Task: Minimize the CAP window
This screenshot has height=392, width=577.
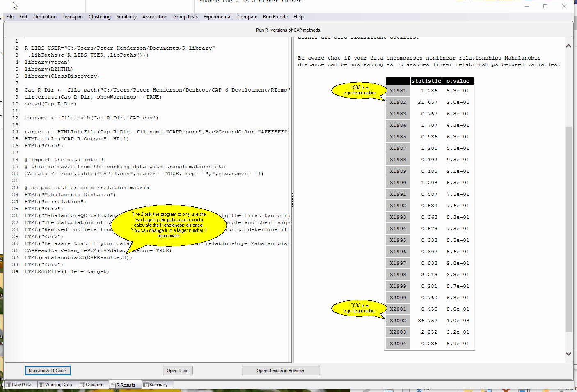Action: pos(527,6)
